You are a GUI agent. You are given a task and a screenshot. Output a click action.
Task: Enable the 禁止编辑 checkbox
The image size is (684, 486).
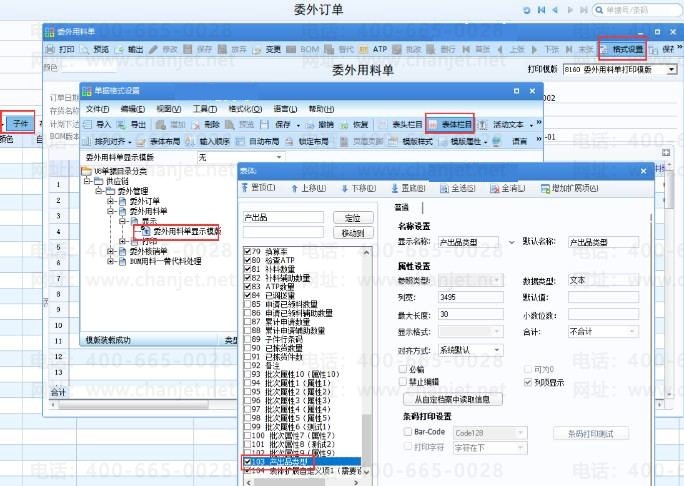tap(403, 382)
